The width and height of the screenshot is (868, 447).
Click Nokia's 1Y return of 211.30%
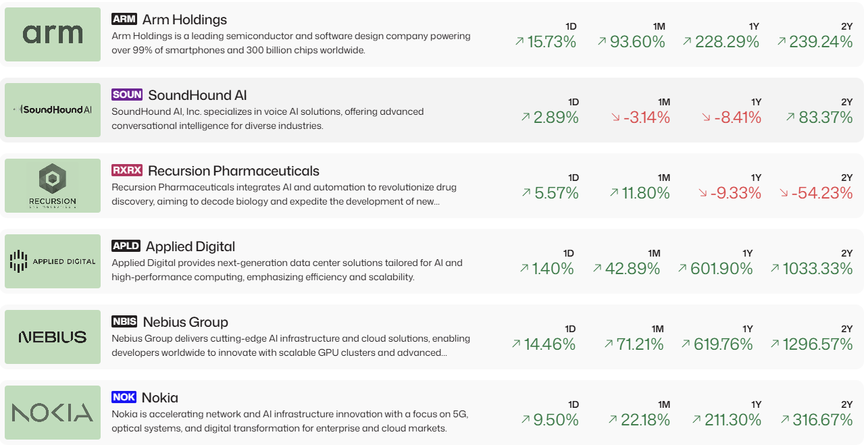coord(725,420)
